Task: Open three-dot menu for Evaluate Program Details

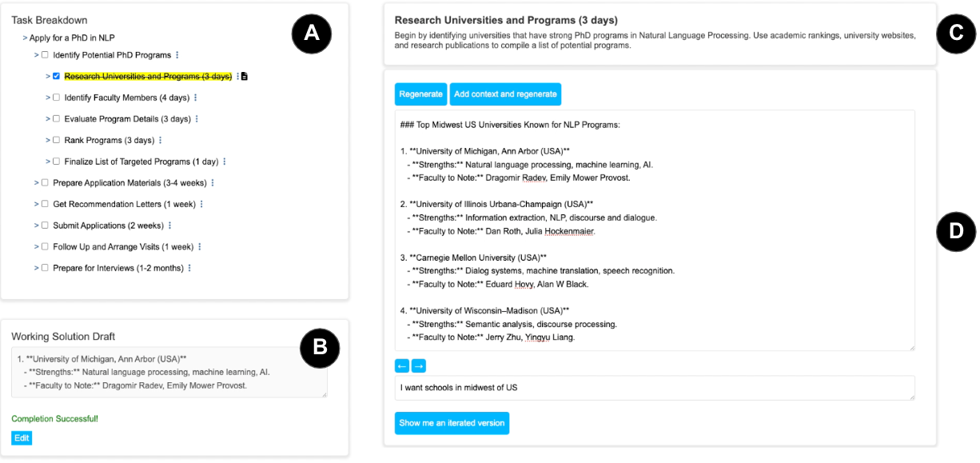Action: (x=197, y=119)
